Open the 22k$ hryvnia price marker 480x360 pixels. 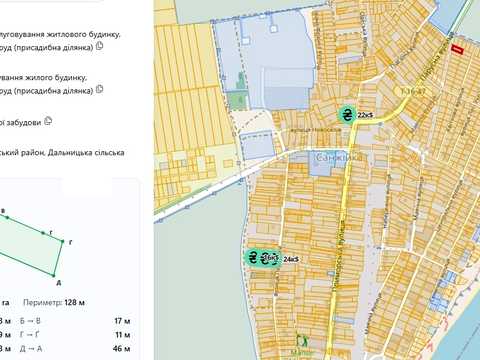point(348,115)
